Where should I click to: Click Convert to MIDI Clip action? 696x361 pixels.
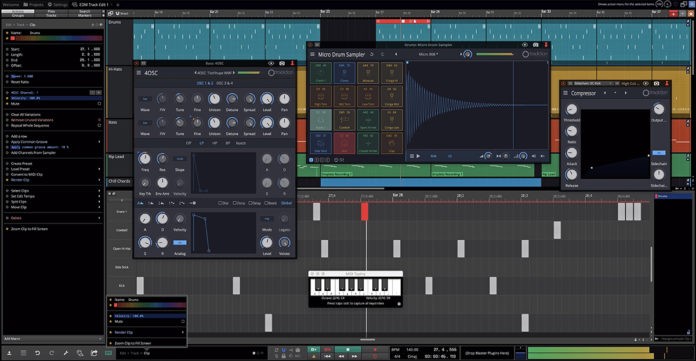pyautogui.click(x=26, y=175)
